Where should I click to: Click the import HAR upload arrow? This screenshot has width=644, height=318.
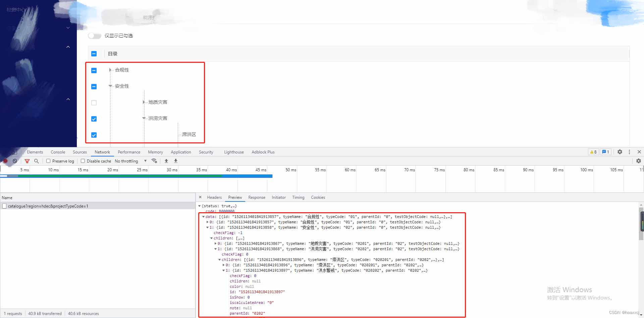click(x=166, y=161)
